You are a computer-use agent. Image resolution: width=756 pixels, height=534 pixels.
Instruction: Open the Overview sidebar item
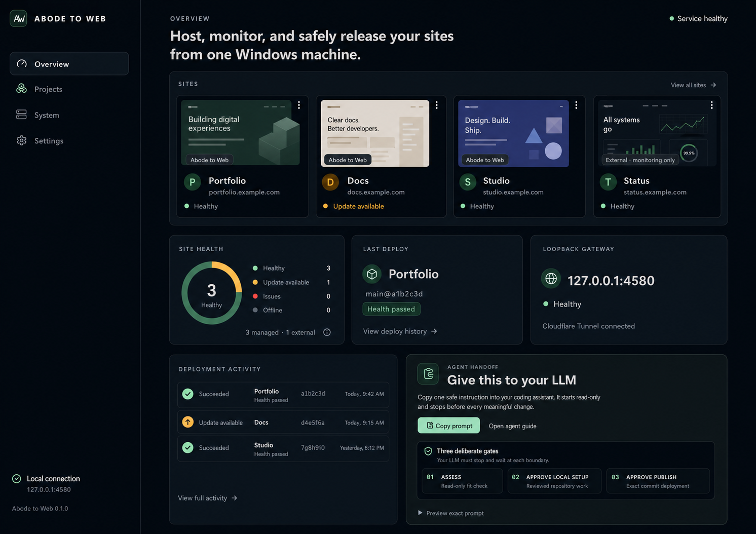tap(69, 64)
